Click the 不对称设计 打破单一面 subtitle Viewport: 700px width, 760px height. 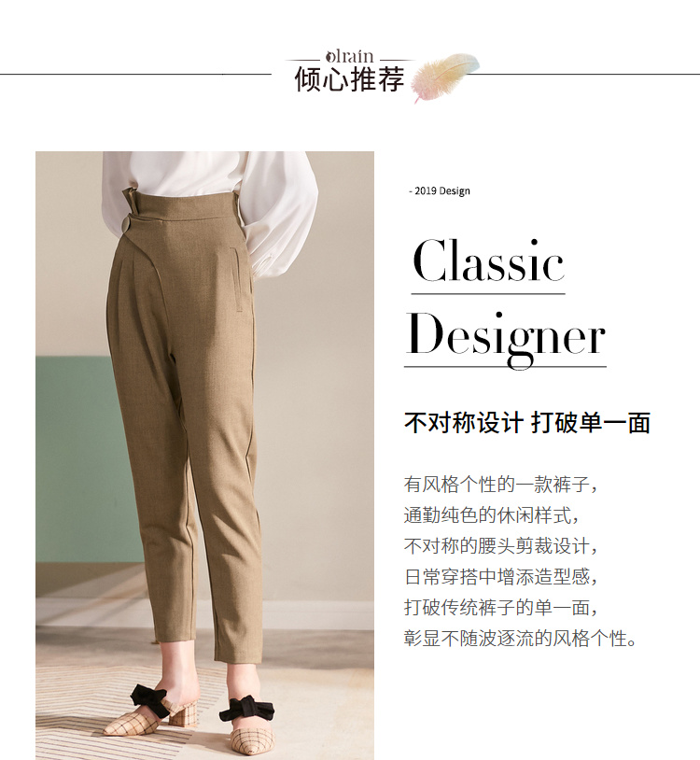tap(527, 423)
